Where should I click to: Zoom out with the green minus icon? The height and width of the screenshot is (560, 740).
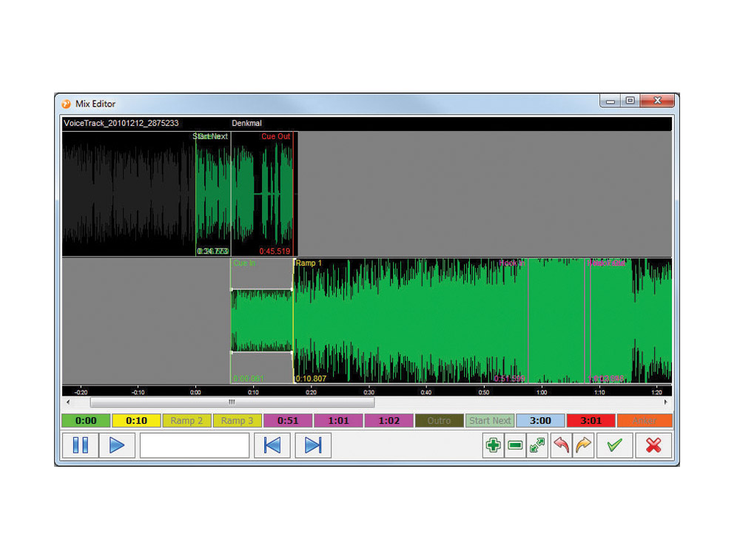(x=515, y=445)
